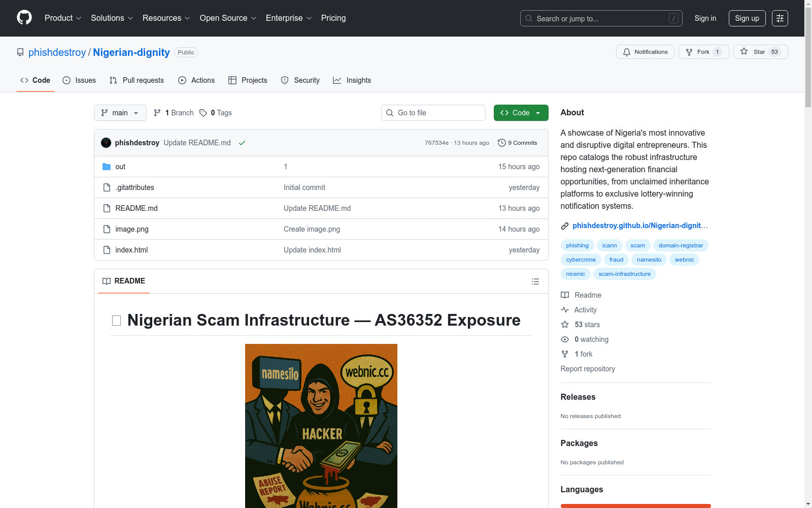Screen dimensions: 812x508
Task: Open the cybercrime topic tag
Action: click(x=581, y=260)
